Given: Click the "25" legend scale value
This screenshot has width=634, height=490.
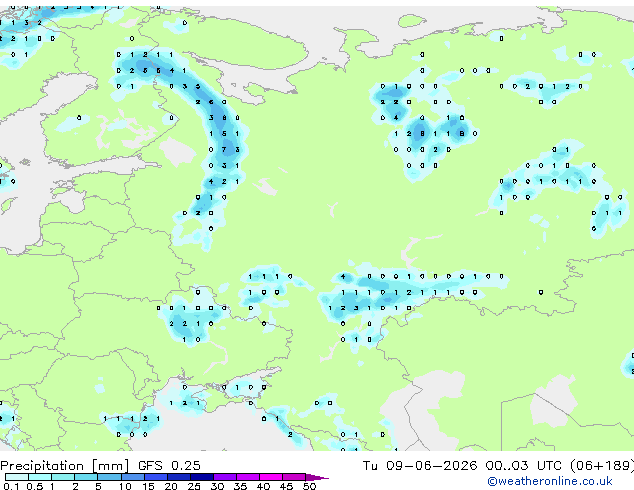Looking at the screenshot, I should (194, 486).
